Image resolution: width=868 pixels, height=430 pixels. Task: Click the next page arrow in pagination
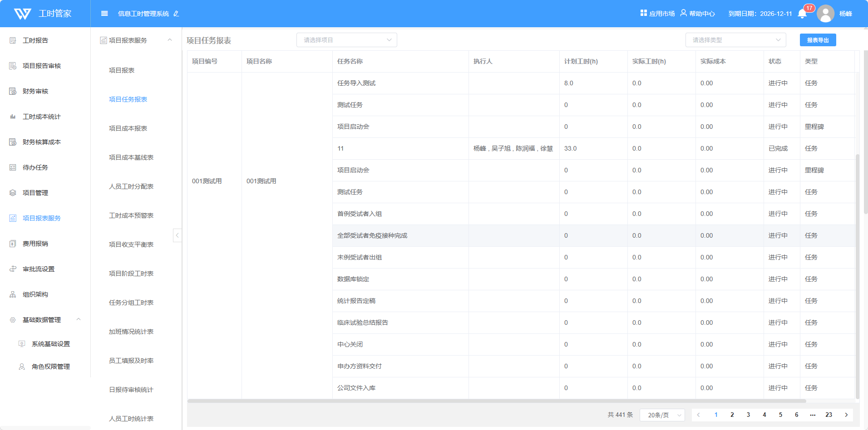[x=846, y=415]
